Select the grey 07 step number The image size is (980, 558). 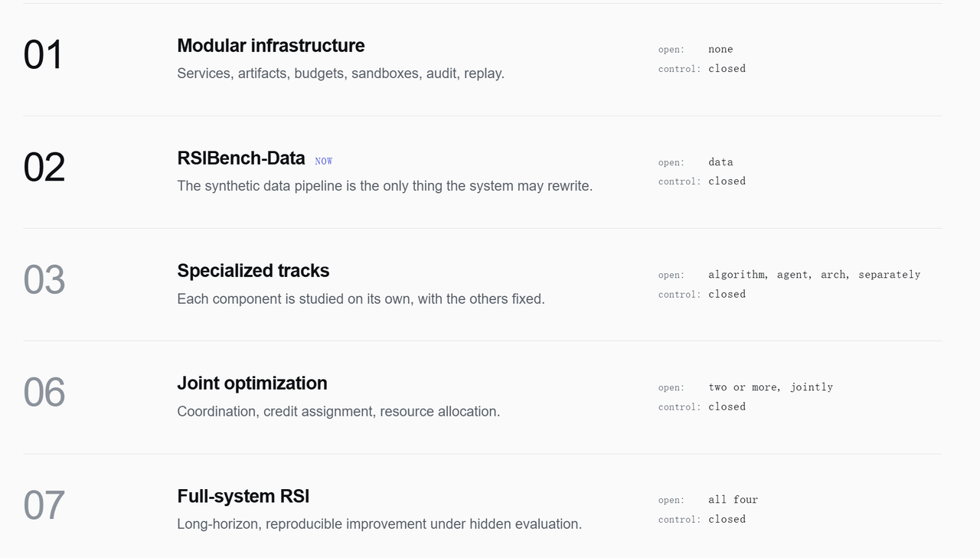44,506
